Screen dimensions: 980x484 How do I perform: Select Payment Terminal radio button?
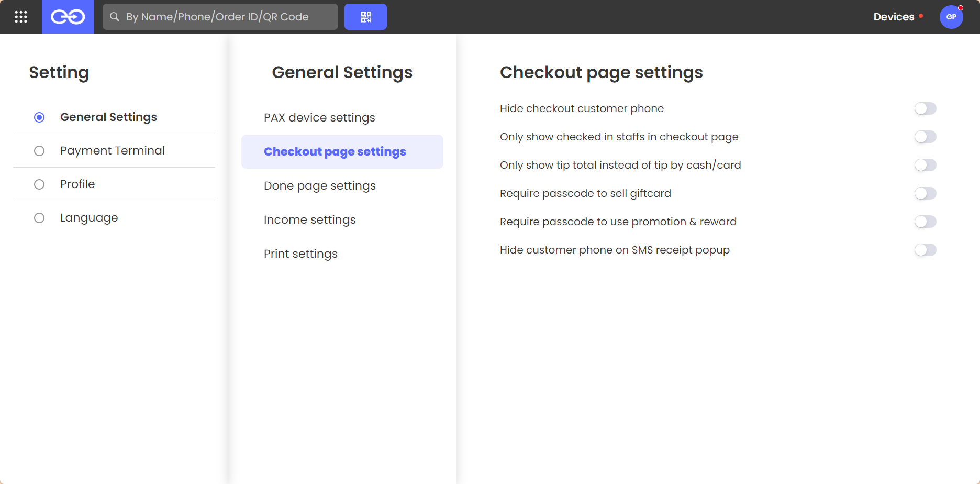coord(39,151)
